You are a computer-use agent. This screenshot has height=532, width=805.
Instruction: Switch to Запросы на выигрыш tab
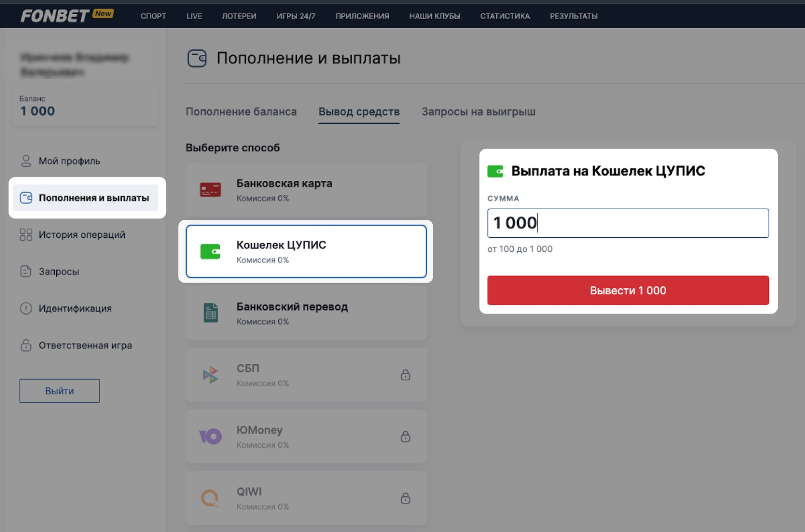[478, 112]
